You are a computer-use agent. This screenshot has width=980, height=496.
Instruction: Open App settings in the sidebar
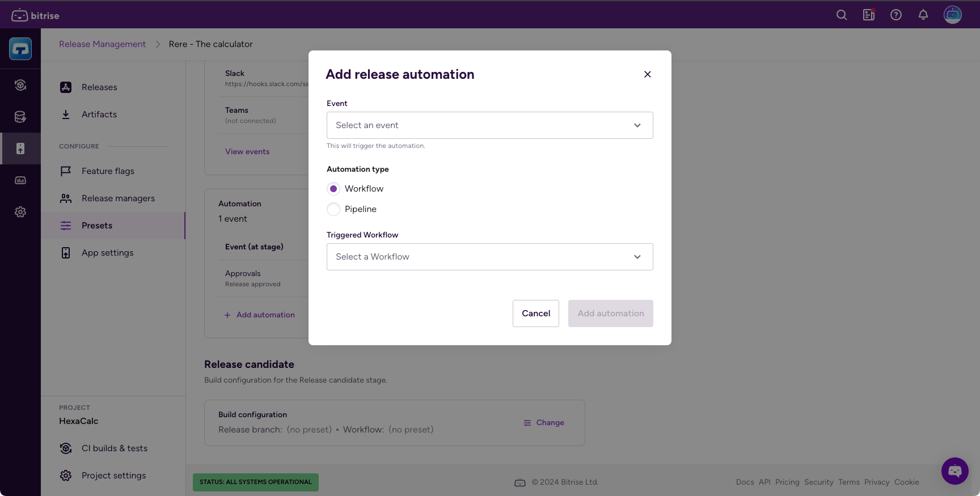113,253
